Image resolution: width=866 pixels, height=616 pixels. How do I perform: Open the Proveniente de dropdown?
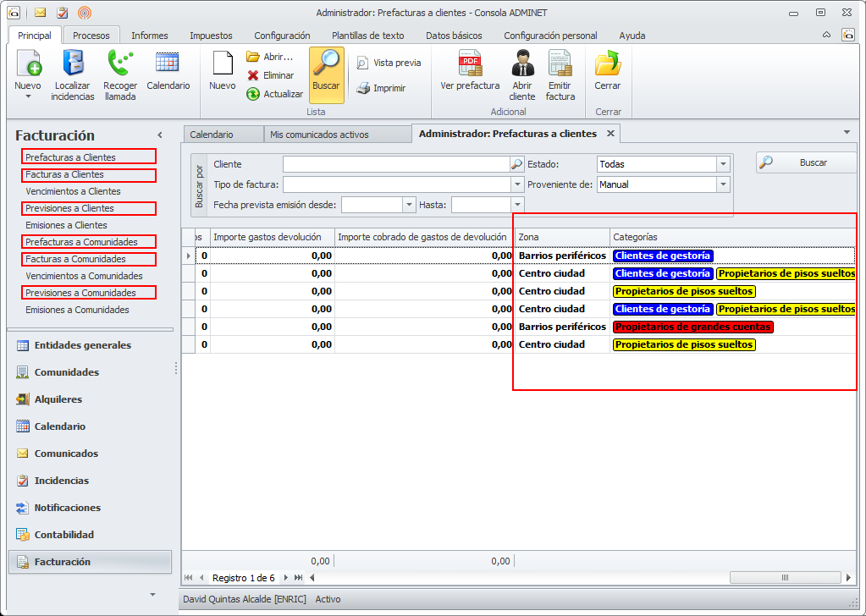pos(722,184)
